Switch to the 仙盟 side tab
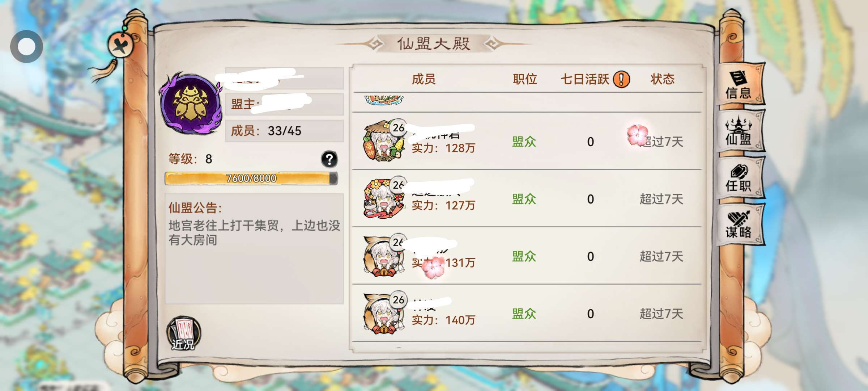Screen dimensions: 868x391 tap(739, 131)
